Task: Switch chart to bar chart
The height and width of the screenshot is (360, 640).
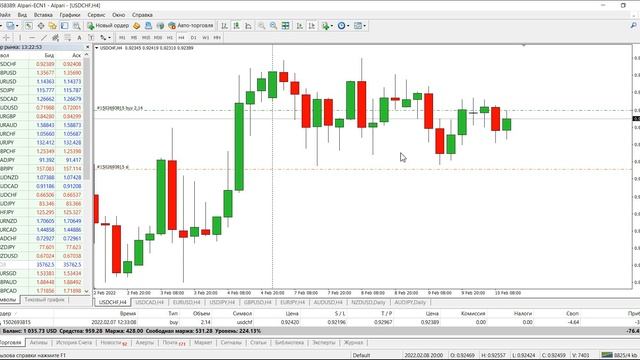Action: click(x=224, y=26)
